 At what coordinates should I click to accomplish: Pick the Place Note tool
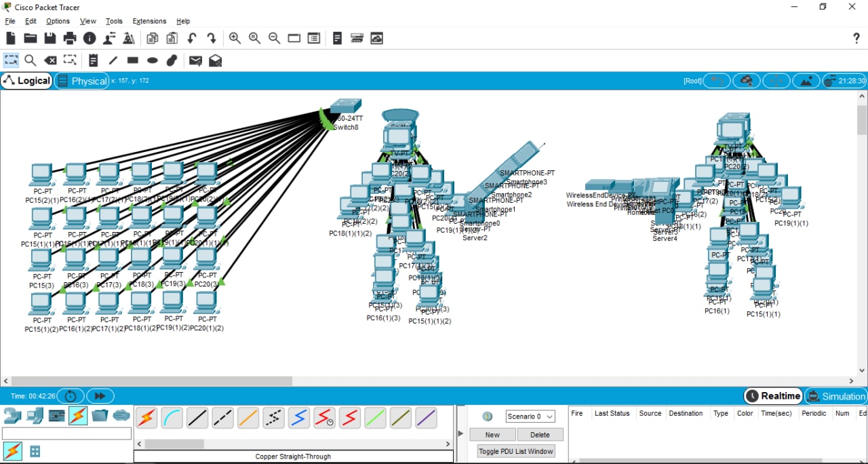coord(94,60)
